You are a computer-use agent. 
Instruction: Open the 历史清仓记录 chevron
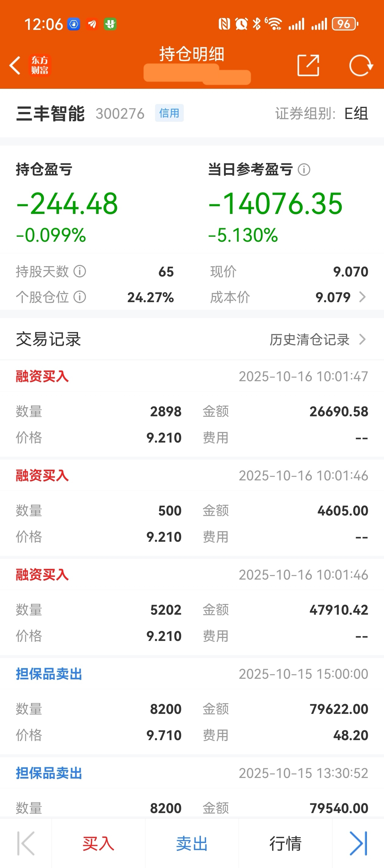pyautogui.click(x=362, y=339)
